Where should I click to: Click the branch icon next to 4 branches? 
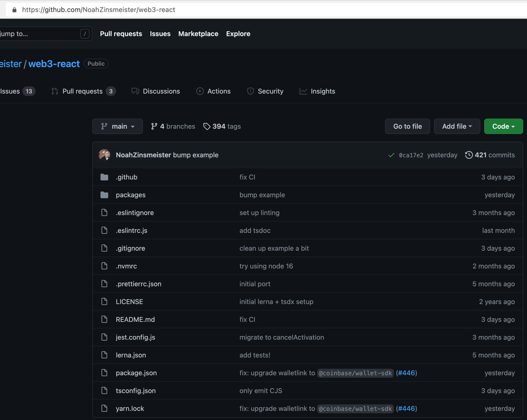154,126
